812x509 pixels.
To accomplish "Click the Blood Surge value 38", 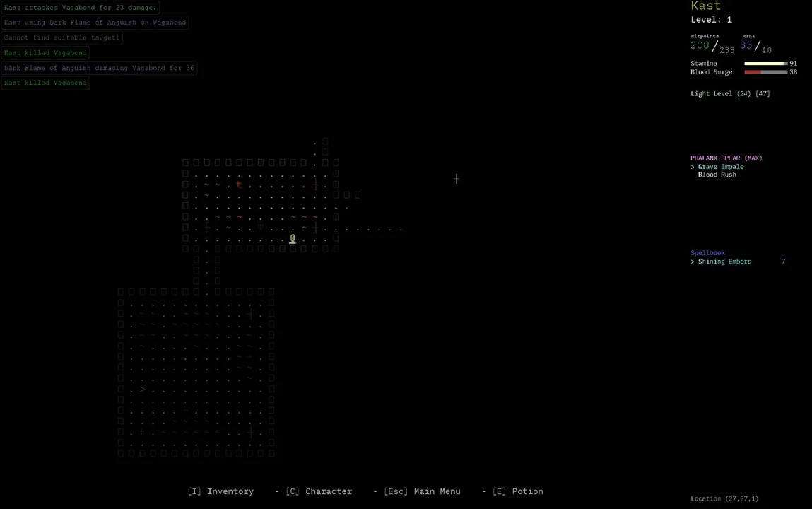I will [793, 72].
